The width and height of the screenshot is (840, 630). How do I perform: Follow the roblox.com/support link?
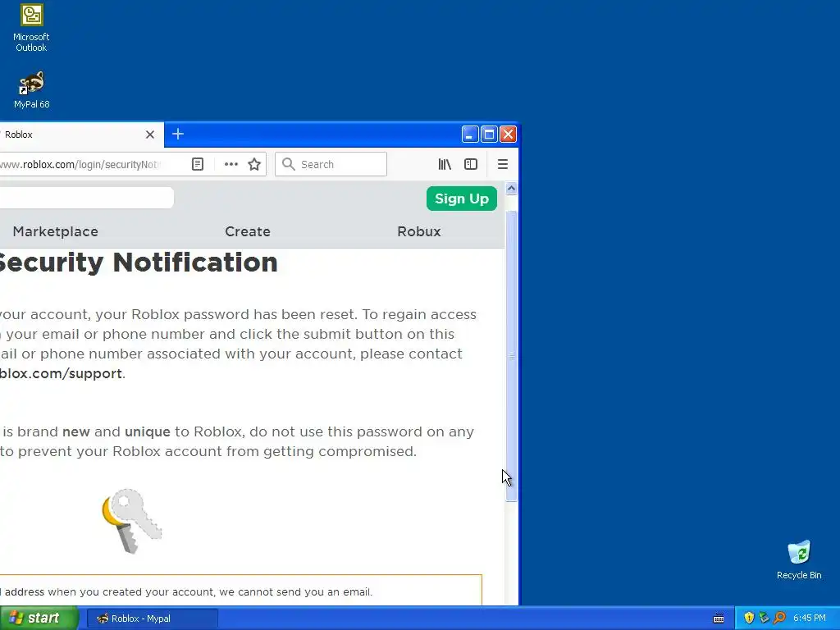click(61, 373)
